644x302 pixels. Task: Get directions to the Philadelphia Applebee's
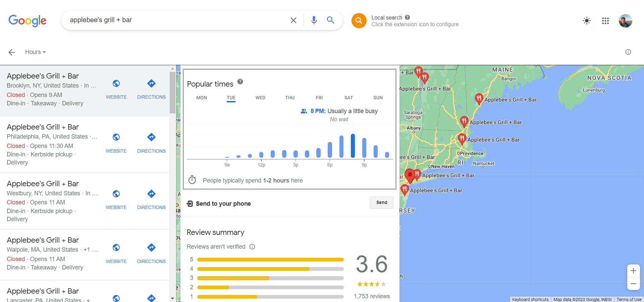click(151, 137)
